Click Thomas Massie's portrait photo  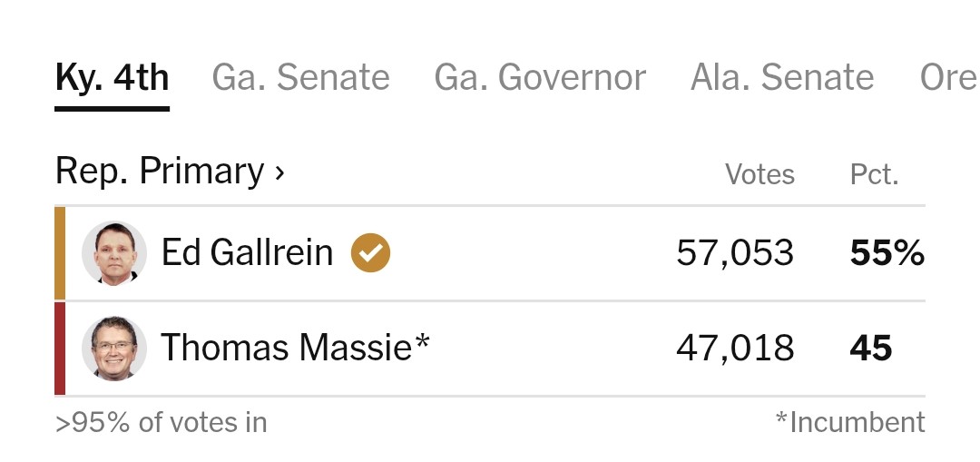[x=114, y=349]
